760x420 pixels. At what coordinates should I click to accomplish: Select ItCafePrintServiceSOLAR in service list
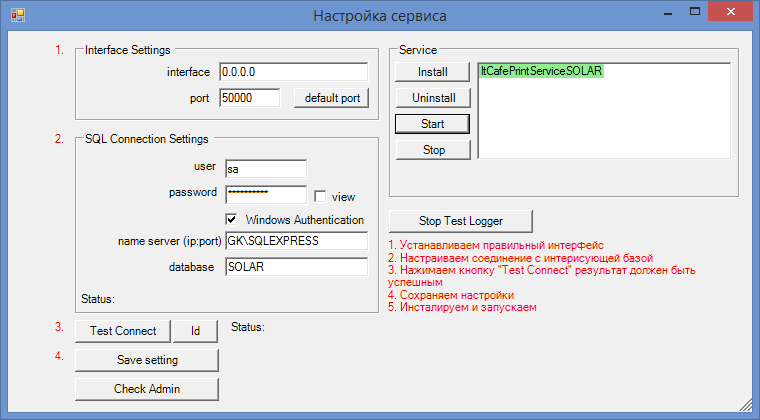tap(541, 72)
